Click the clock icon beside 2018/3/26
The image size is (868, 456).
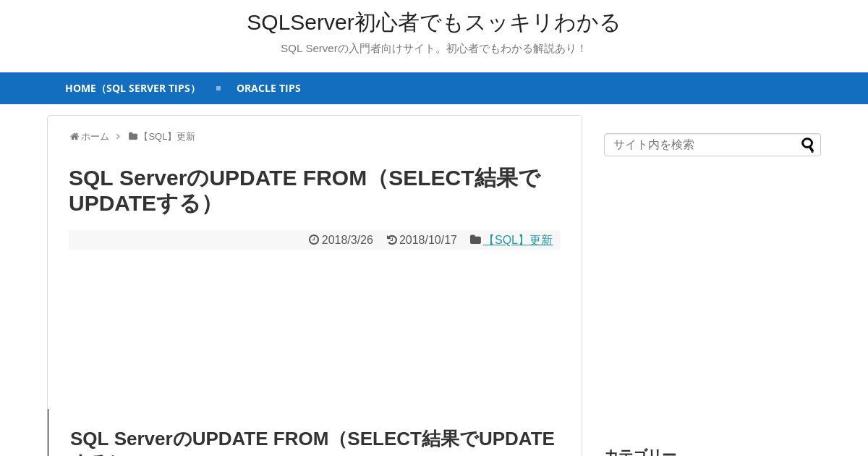pyautogui.click(x=314, y=240)
